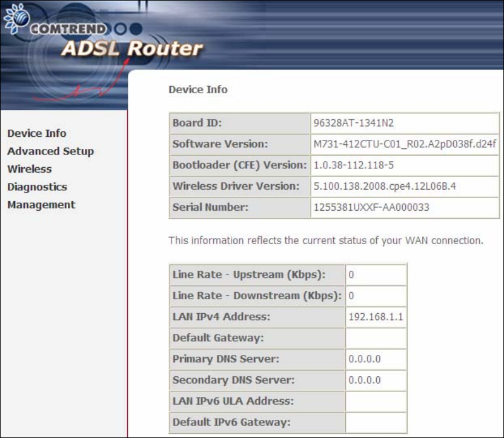Click the Device Info page heading

click(198, 89)
